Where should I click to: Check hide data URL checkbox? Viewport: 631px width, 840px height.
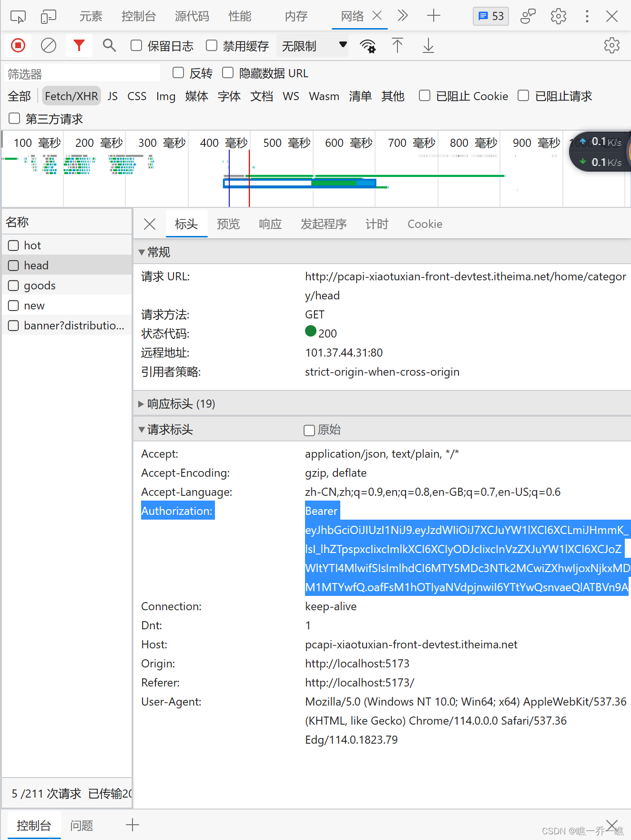pyautogui.click(x=228, y=73)
